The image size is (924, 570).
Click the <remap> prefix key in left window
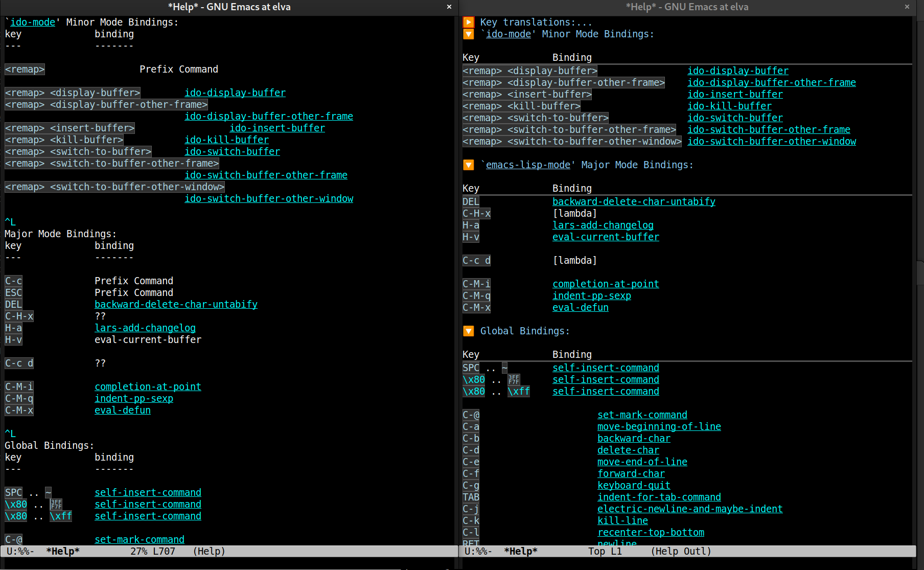coord(25,69)
